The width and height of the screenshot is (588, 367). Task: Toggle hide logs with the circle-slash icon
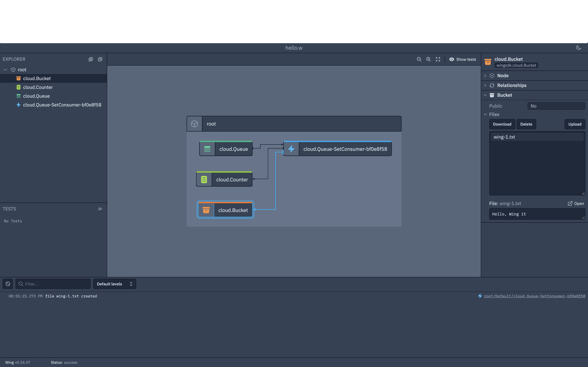click(7, 283)
